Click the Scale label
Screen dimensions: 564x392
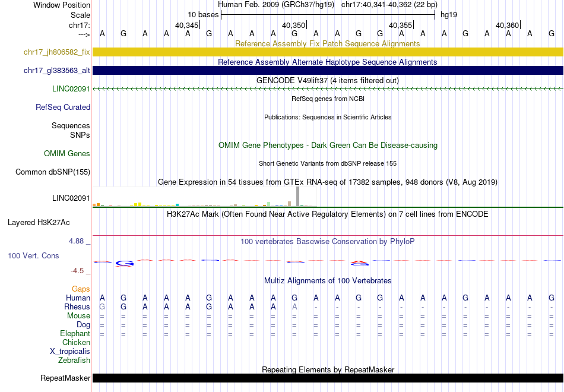pyautogui.click(x=80, y=15)
